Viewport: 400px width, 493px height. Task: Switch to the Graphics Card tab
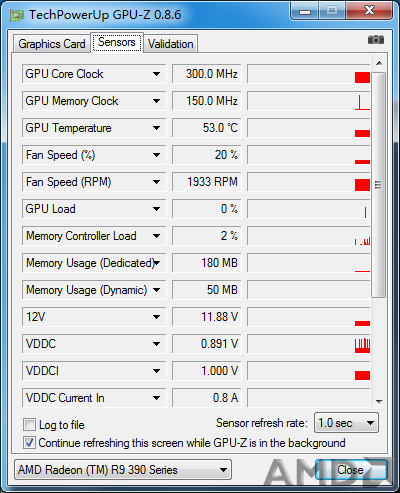[52, 44]
